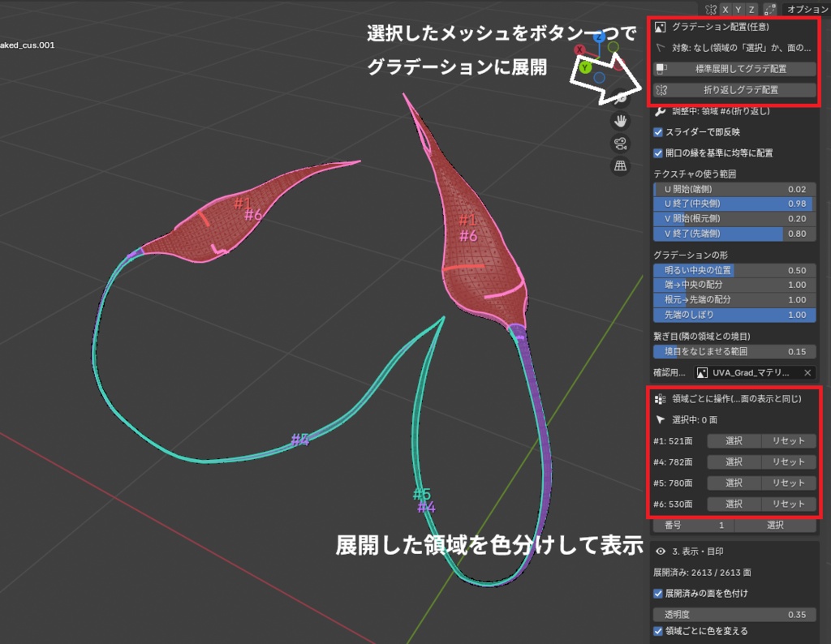Viewport: 831px width, 644px height.
Task: Adjust the U 終了(中央側) slider
Action: [734, 204]
